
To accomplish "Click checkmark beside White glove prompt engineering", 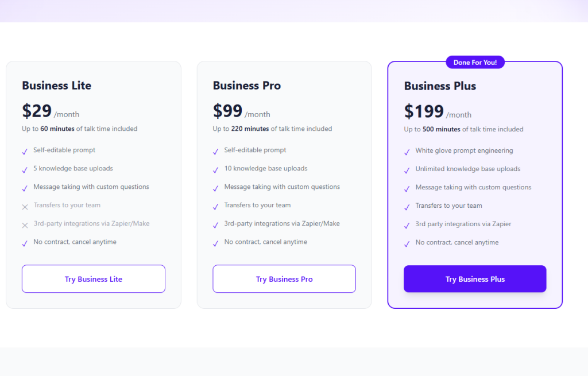I will pyautogui.click(x=407, y=152).
